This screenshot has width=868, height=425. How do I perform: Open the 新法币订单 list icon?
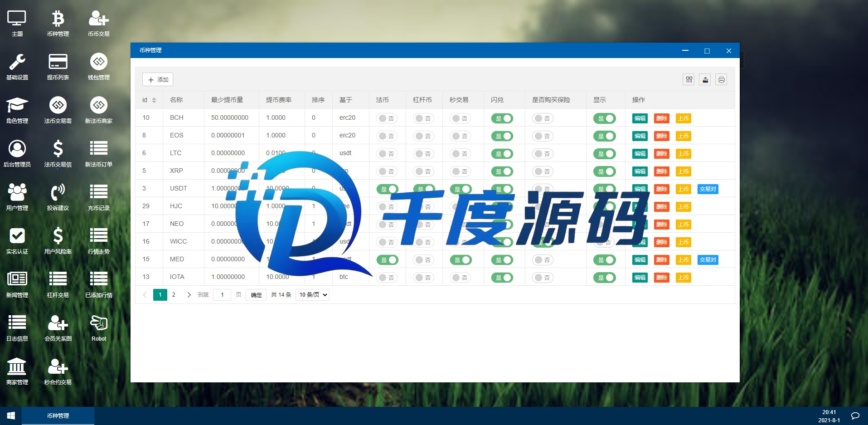[x=99, y=154]
